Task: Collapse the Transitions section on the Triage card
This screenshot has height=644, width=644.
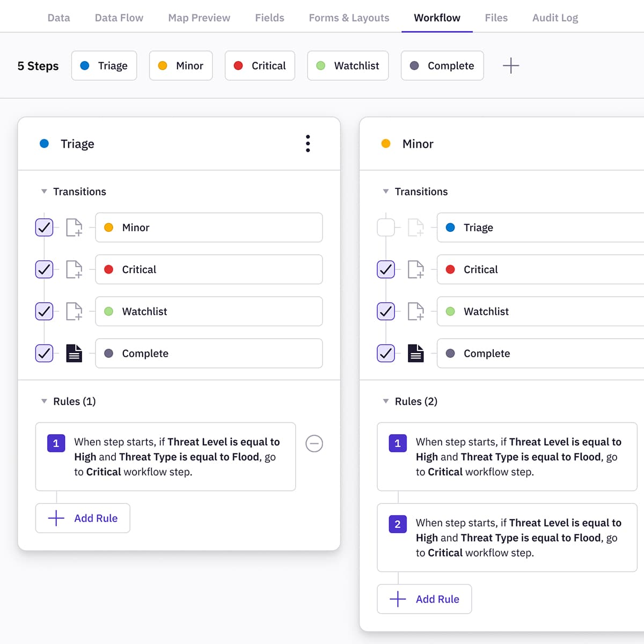Action: (x=45, y=191)
